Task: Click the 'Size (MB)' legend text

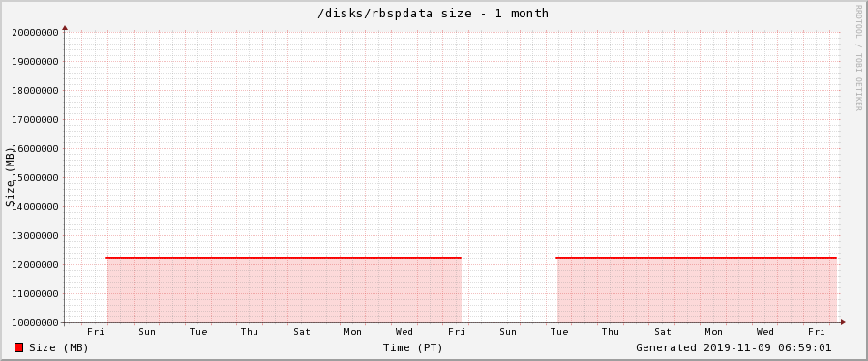Action: point(59,347)
